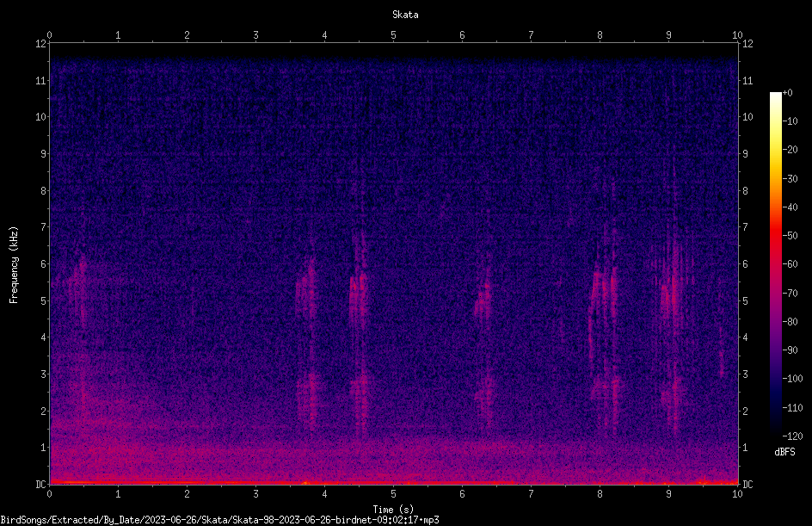Click the '12' tick on the right frequency axis
812x526 pixels.
(x=747, y=44)
